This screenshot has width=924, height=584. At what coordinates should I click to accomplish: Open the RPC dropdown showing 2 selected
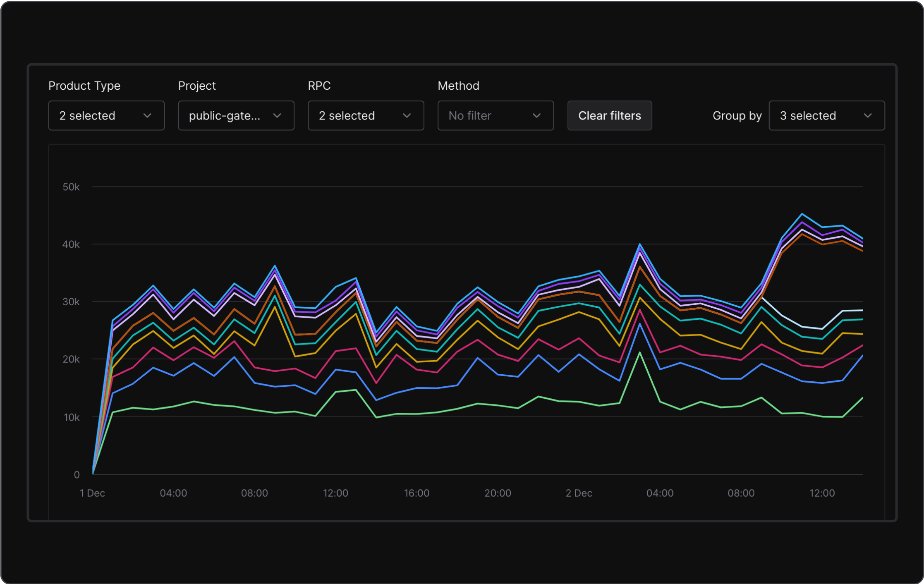(366, 116)
